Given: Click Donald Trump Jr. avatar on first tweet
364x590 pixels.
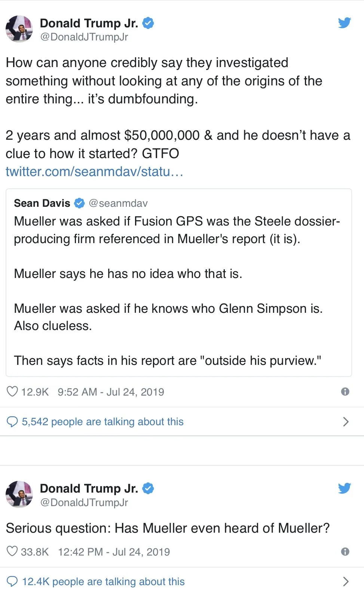Looking at the screenshot, I should (x=19, y=29).
